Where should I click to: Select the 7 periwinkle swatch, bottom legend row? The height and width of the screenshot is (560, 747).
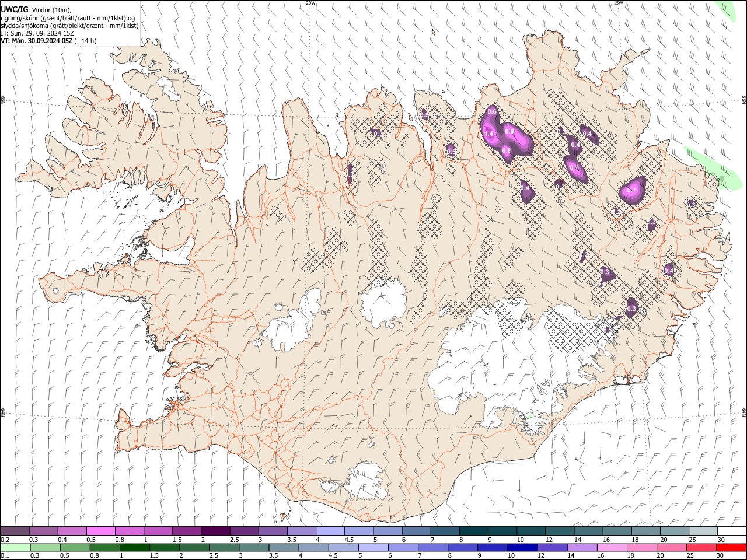click(x=433, y=547)
